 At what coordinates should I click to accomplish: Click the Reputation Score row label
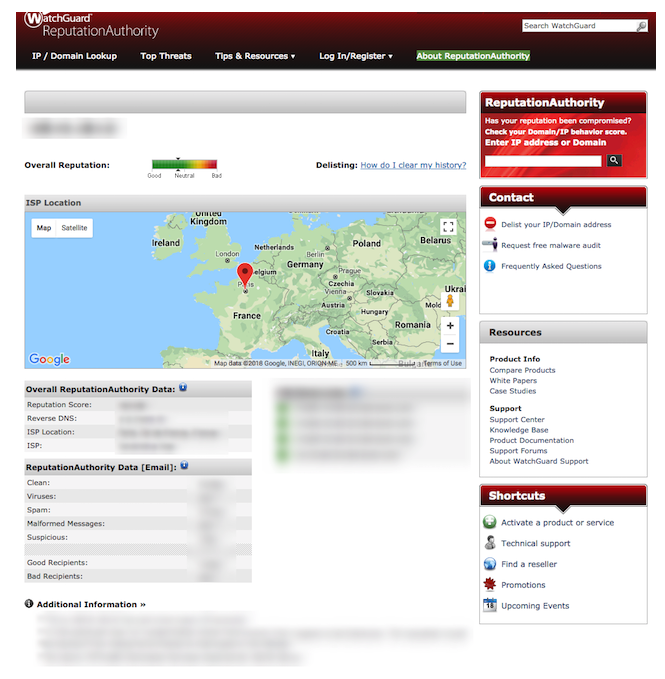[x=59, y=404]
